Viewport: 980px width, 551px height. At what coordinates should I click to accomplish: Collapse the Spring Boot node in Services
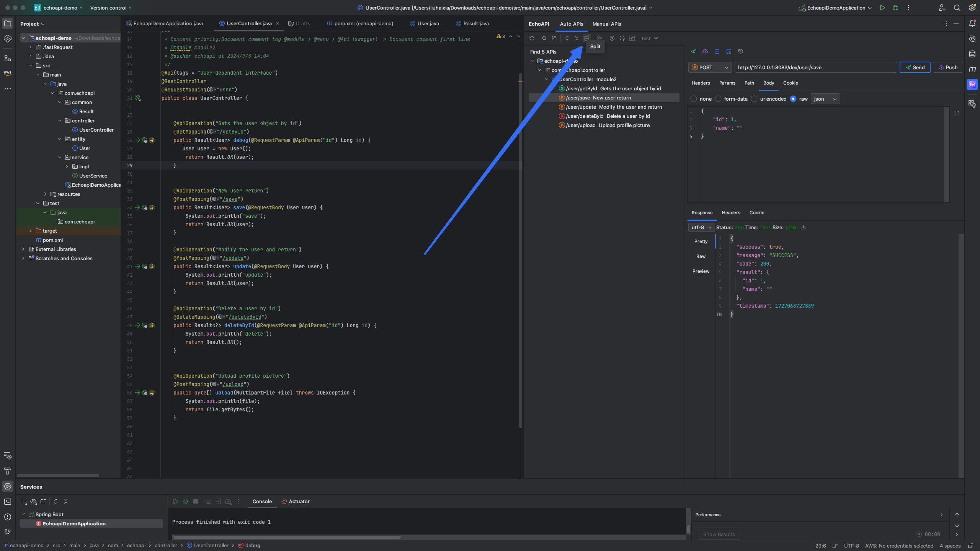pyautogui.click(x=23, y=514)
